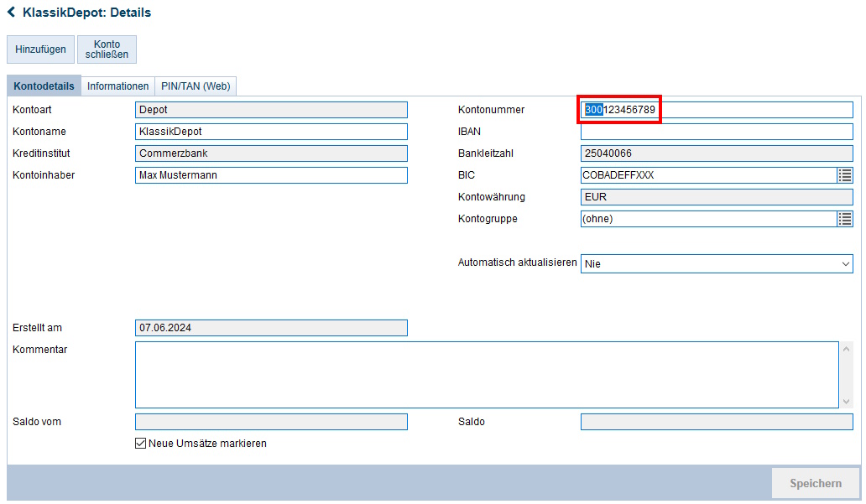Click the Hinzufügen button
Screen dimensions: 866x504
coord(40,49)
